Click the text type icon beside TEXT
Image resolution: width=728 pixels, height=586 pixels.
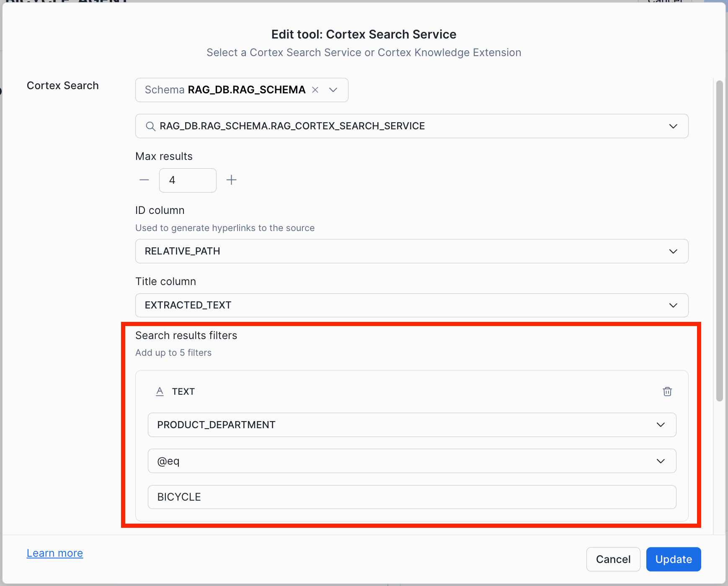click(160, 391)
